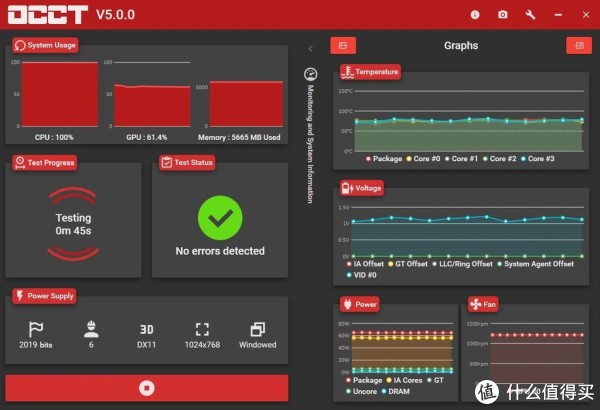
Task: Open Monitoring and System Information tab
Action: 310,144
